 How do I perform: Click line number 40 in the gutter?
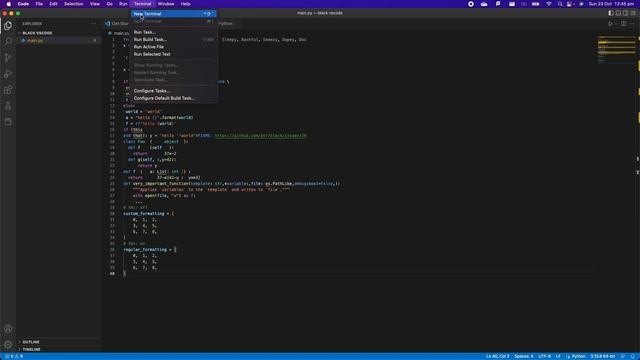pos(112,273)
